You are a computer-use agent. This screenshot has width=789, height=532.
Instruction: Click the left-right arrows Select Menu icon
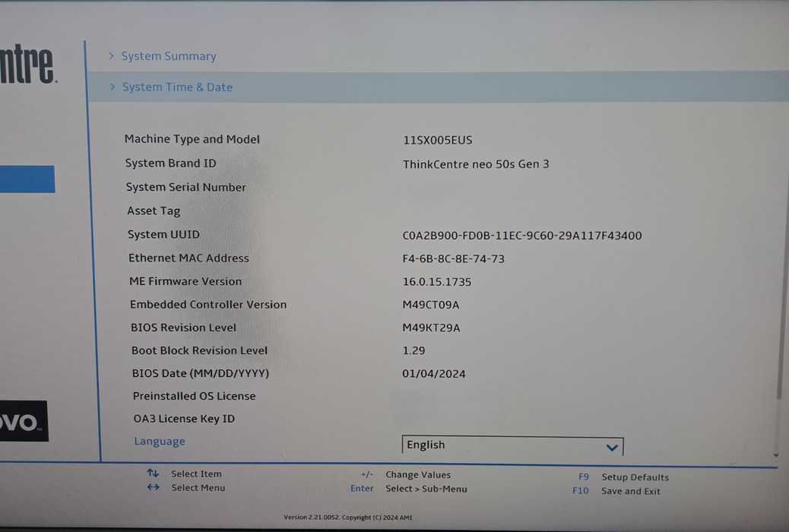[153, 487]
